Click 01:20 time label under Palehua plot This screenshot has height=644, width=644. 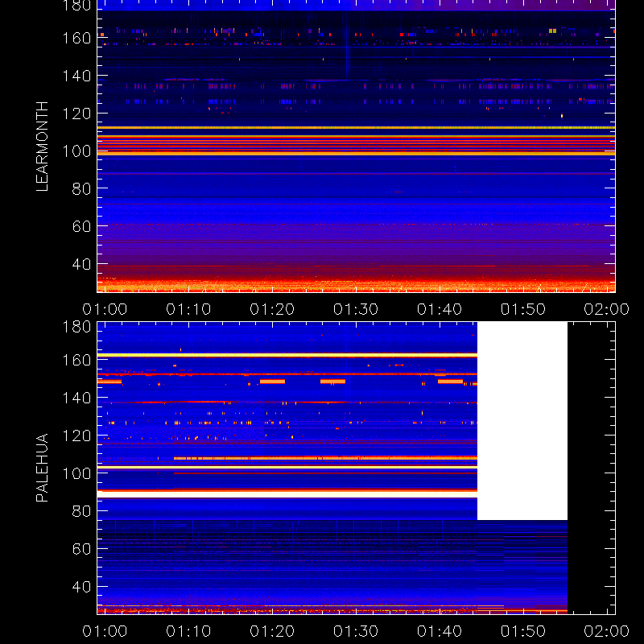coord(272,631)
